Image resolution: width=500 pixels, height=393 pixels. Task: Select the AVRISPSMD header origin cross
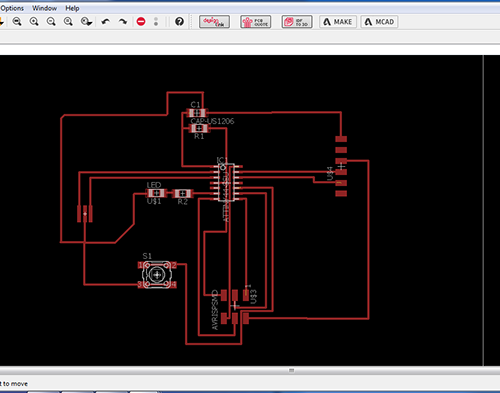[235, 305]
